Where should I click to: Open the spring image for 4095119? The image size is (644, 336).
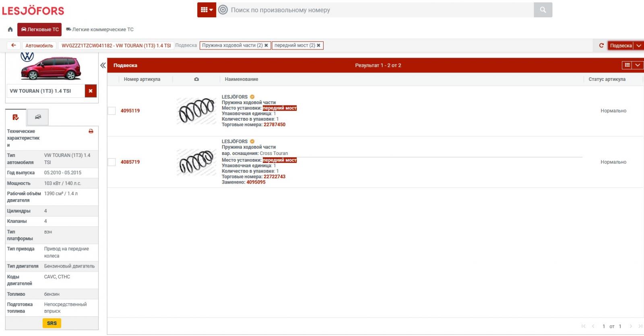(x=196, y=111)
